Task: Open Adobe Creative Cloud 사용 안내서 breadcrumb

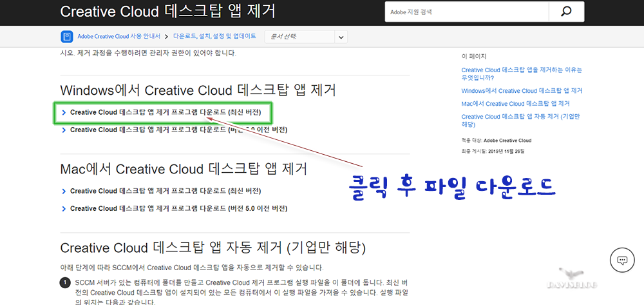Action: point(118,37)
